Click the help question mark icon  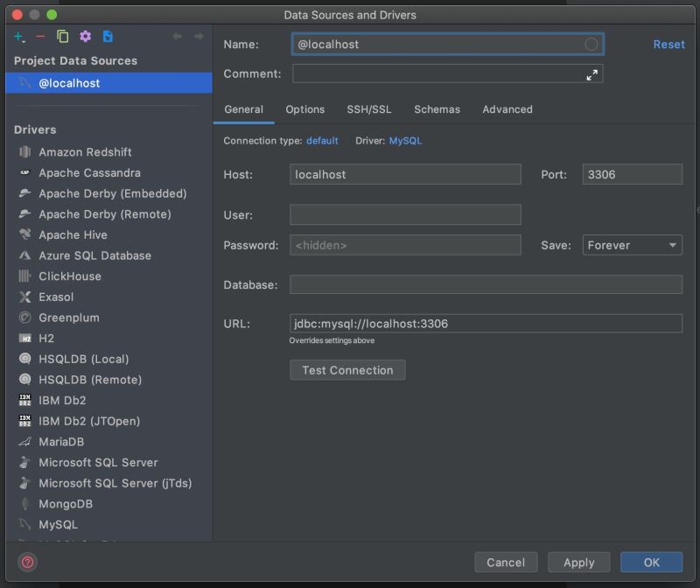(x=27, y=563)
